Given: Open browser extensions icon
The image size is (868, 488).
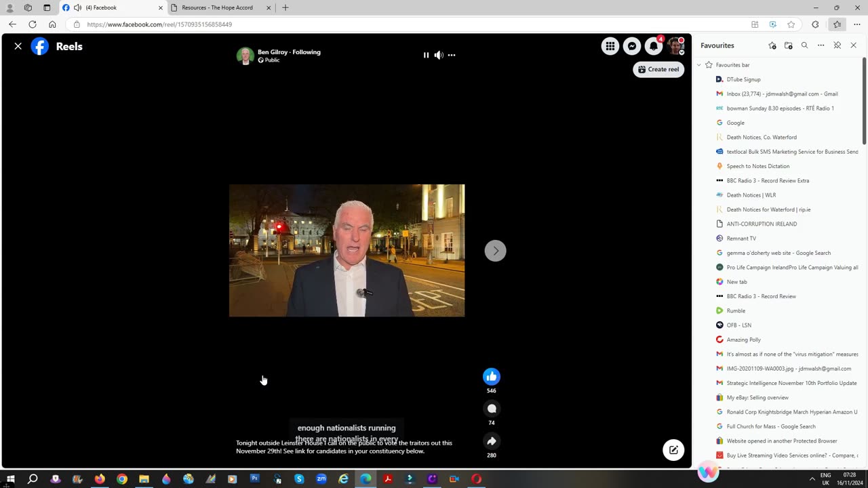Looking at the screenshot, I should [x=815, y=24].
